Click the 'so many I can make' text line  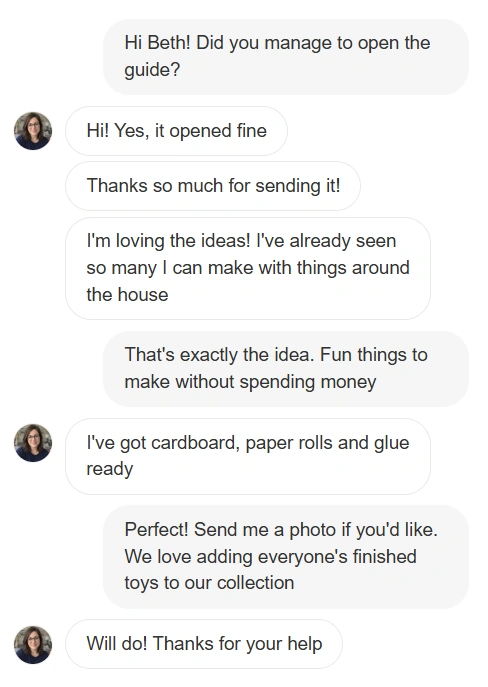[170, 268]
